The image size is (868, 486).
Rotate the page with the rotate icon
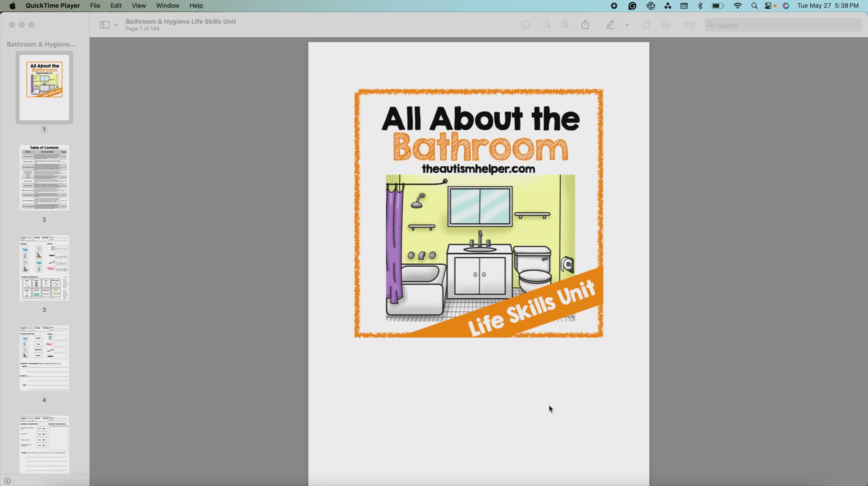coord(646,25)
